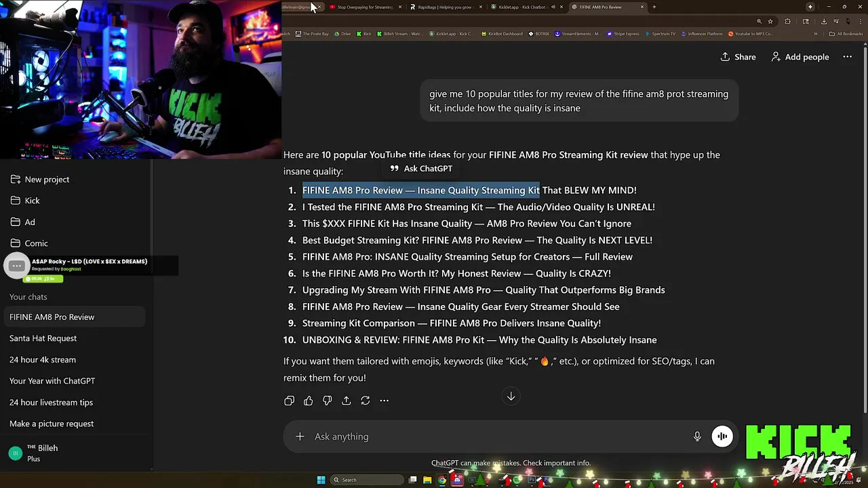This screenshot has height=488, width=868.
Task: Close the FIFINE AM8 Pro Review tab
Action: click(642, 7)
